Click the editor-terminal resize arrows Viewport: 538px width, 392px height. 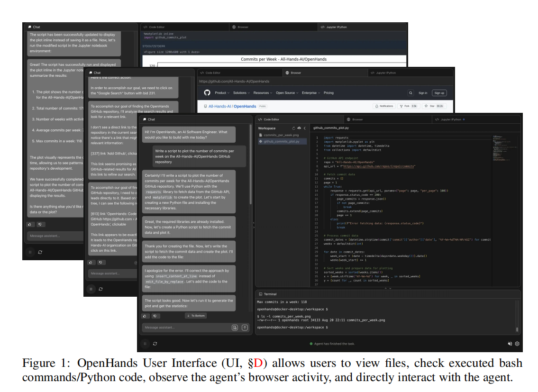(388, 288)
